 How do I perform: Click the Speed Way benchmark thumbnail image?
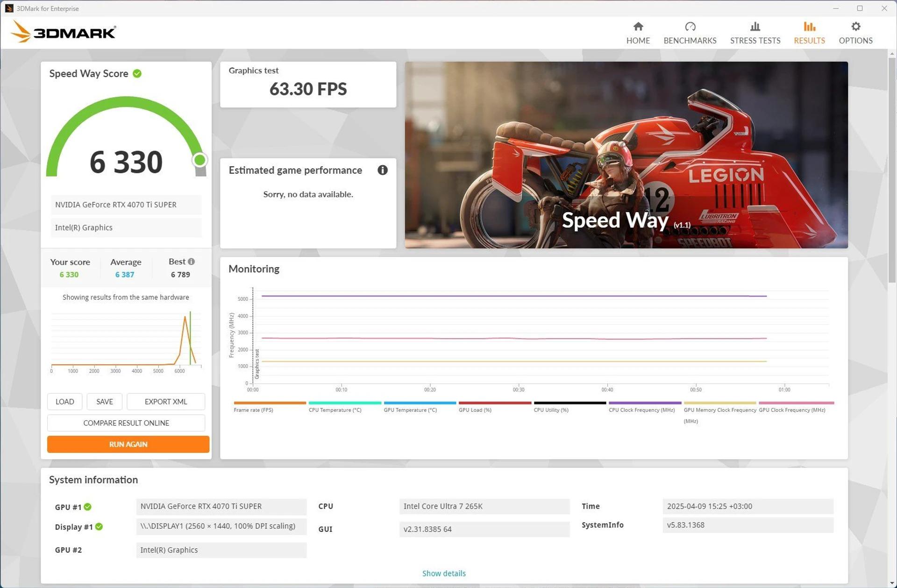point(626,155)
